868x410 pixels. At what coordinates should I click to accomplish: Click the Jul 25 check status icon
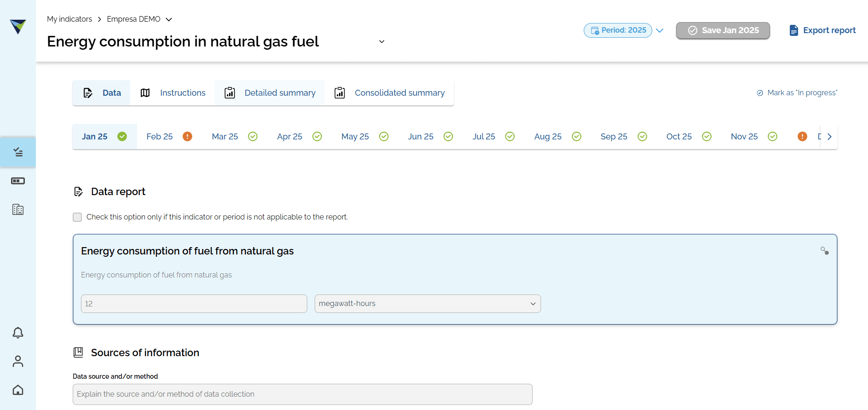(x=510, y=137)
